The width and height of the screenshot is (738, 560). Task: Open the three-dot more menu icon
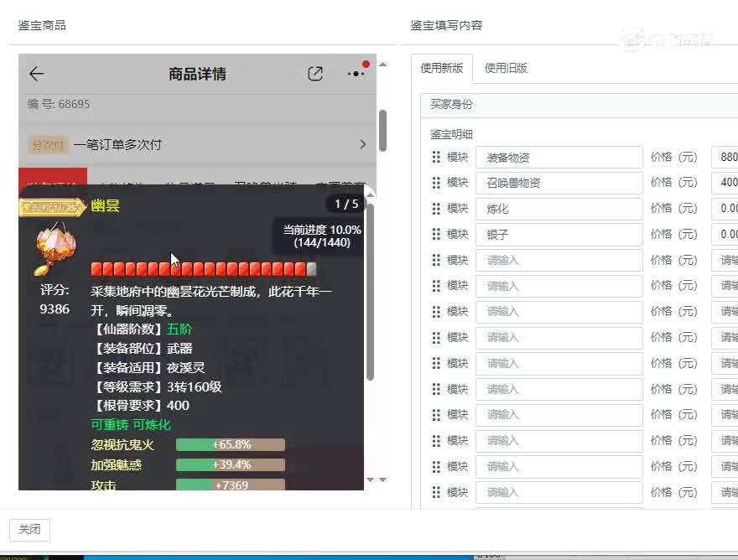coord(356,74)
